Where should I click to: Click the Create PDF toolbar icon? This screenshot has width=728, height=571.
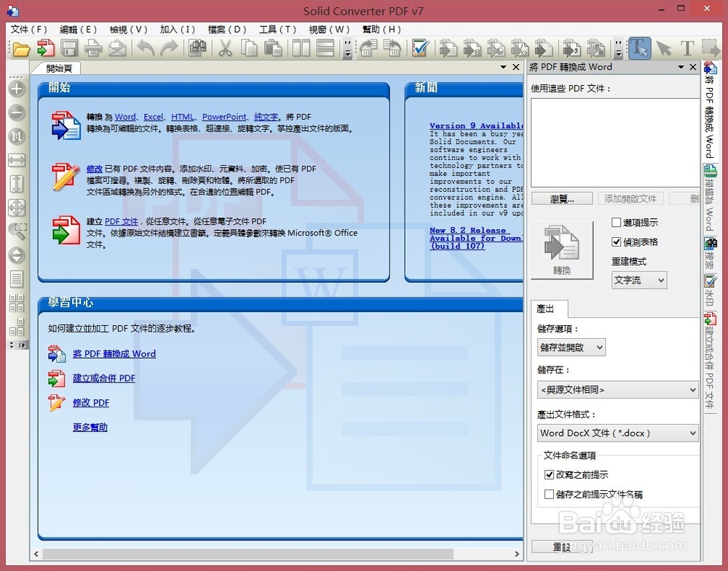(x=45, y=48)
